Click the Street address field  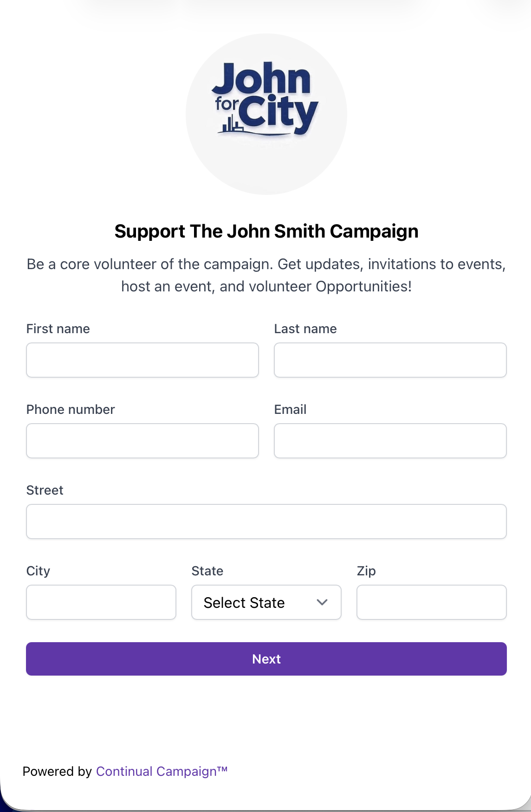tap(266, 521)
